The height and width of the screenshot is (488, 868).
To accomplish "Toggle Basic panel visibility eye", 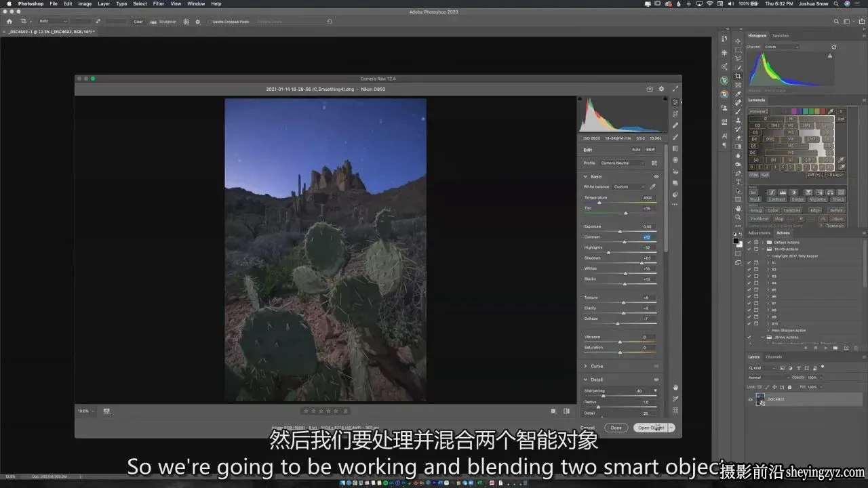I will pyautogui.click(x=656, y=176).
